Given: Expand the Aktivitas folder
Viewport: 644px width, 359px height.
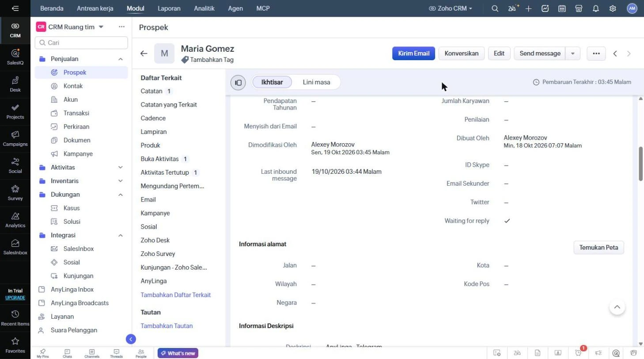Looking at the screenshot, I should (121, 168).
